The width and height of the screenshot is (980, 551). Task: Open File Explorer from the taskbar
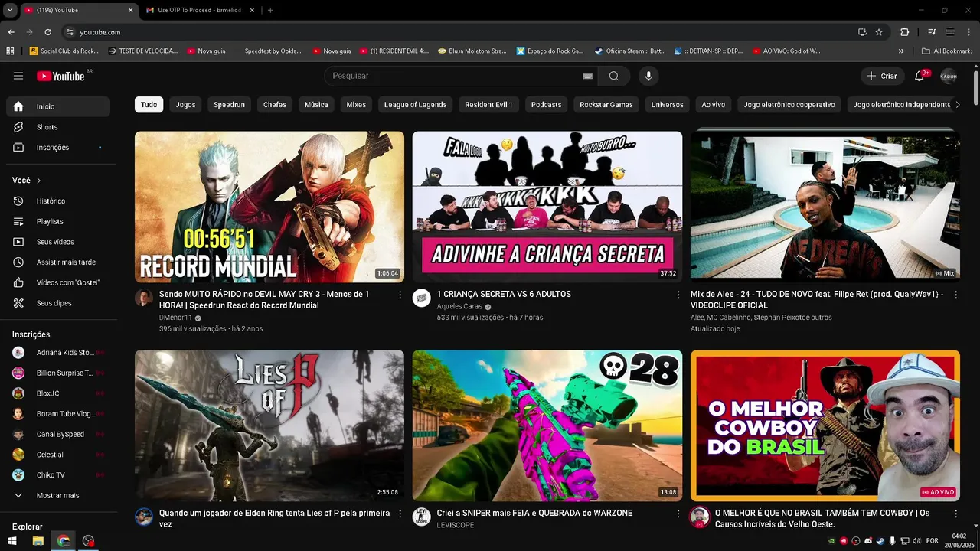[x=38, y=540]
